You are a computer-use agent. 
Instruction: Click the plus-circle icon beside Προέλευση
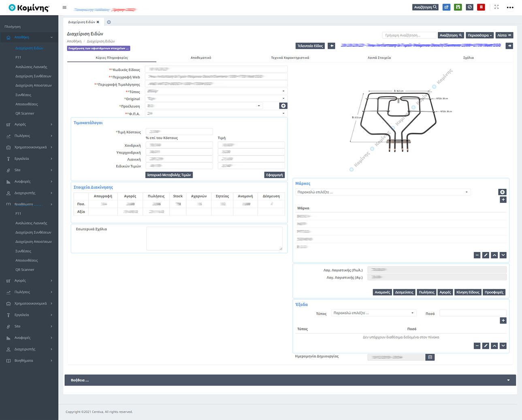pos(283,106)
